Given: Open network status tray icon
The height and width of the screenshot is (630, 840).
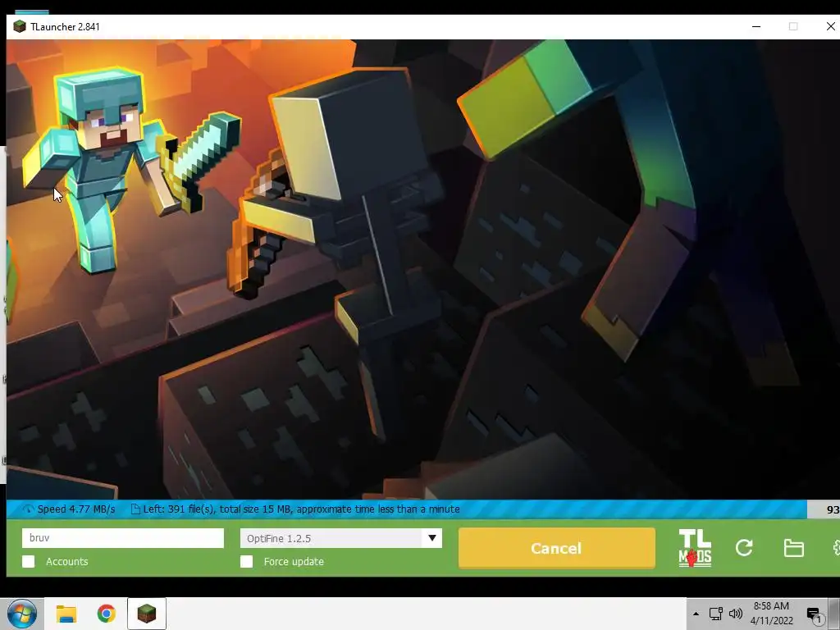Looking at the screenshot, I should coord(715,614).
